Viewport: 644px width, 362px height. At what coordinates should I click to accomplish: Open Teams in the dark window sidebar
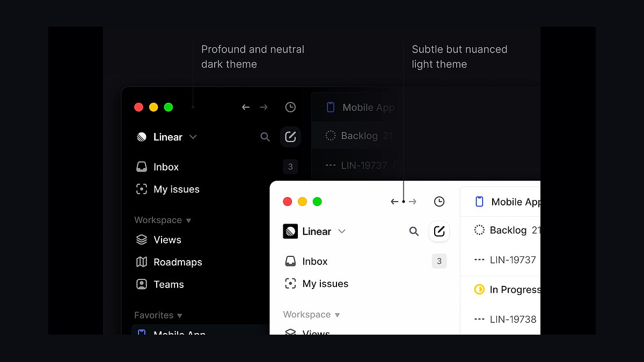coord(169,284)
